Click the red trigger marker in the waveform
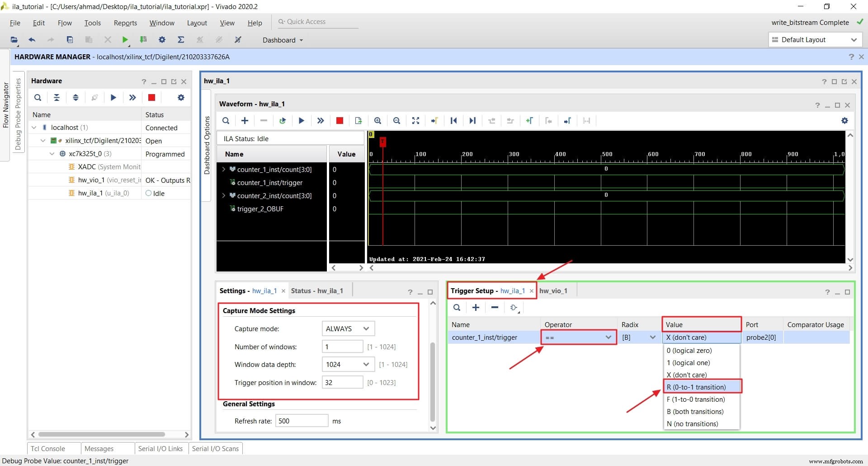The width and height of the screenshot is (868, 466). click(383, 142)
